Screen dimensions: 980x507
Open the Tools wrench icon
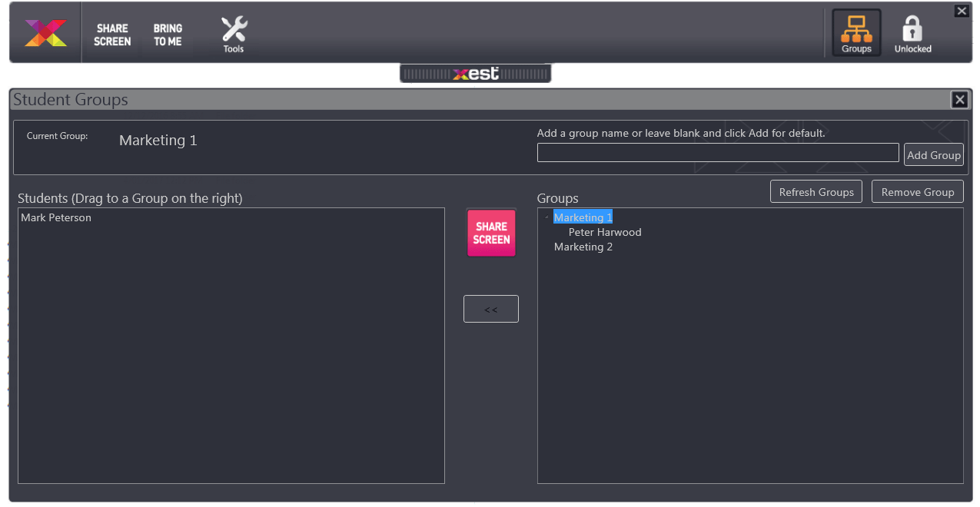pyautogui.click(x=234, y=35)
